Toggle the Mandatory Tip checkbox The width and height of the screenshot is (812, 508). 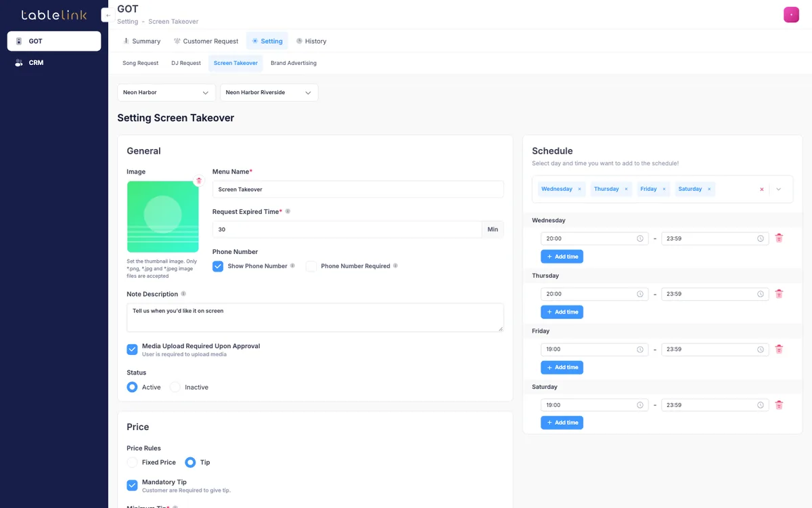pos(132,485)
